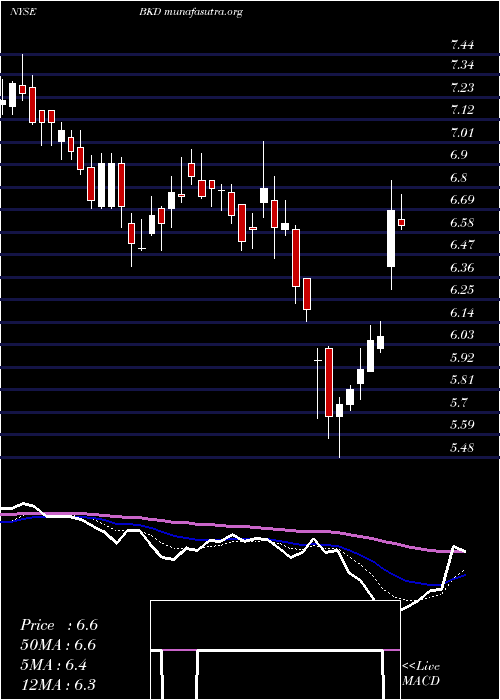Click the 6.03 price axis label

coord(462,335)
